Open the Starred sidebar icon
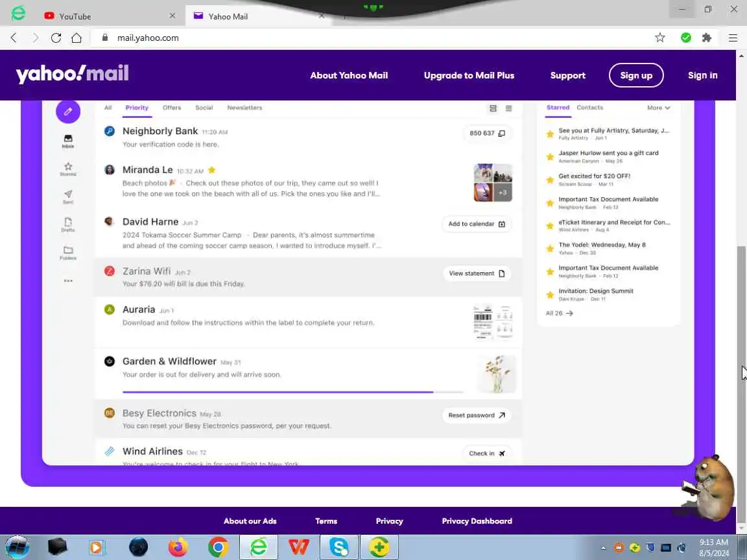This screenshot has width=747, height=560. [68, 169]
